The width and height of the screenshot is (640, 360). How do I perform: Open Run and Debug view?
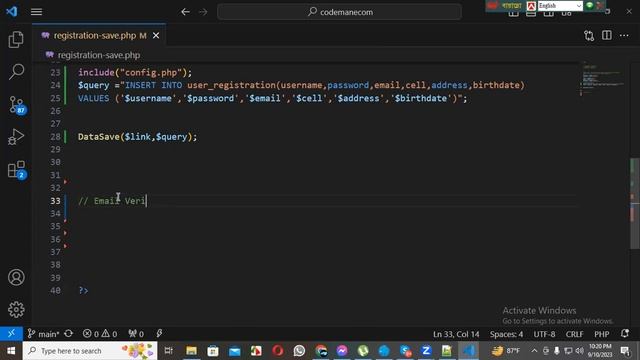tap(16, 137)
